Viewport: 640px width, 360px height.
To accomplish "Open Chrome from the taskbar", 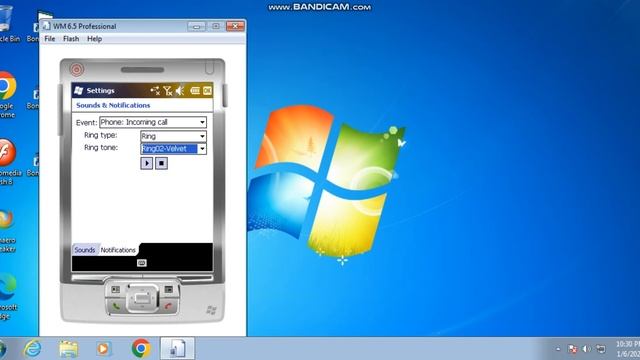I will 141,349.
